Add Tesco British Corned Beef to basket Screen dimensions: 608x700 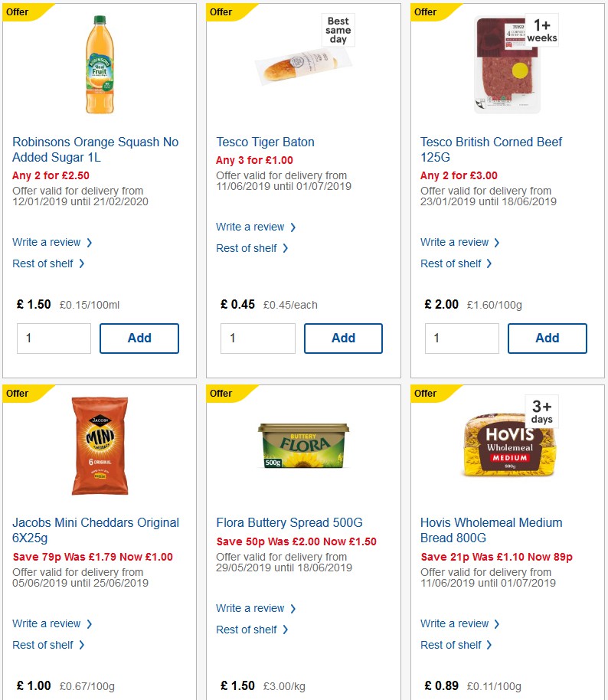click(547, 338)
